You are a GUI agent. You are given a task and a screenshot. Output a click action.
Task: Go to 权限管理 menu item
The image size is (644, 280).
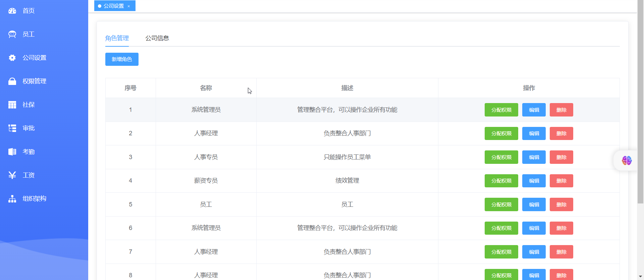pos(35,81)
